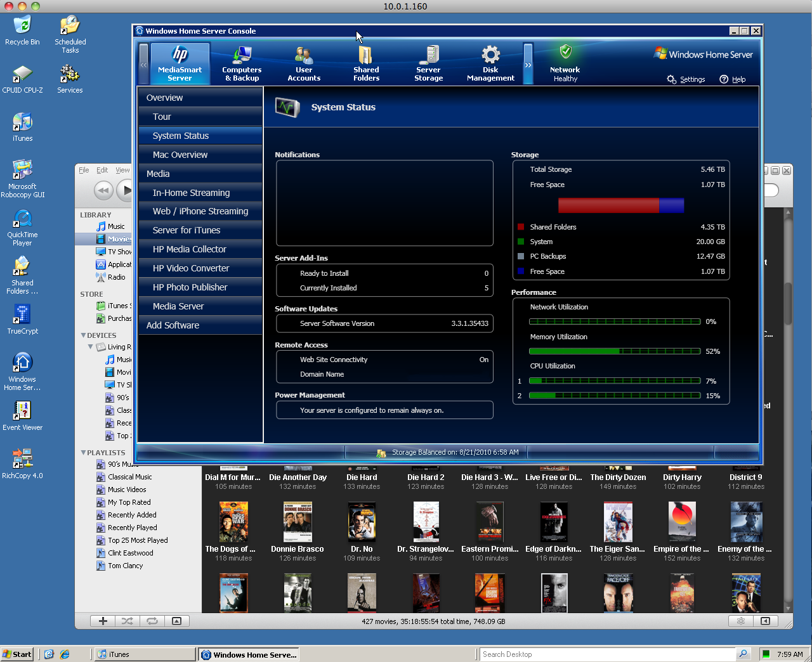This screenshot has height=662, width=812.
Task: Click Network Utilization progress bar
Action: point(615,321)
